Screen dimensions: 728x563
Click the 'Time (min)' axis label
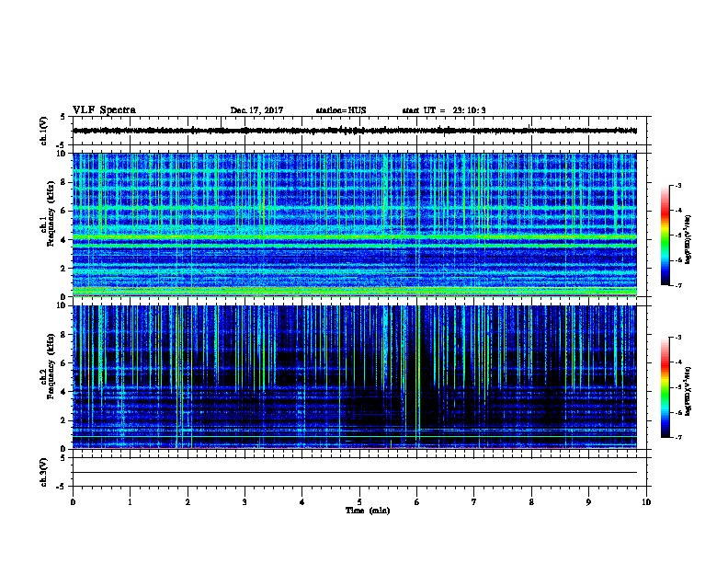click(368, 511)
